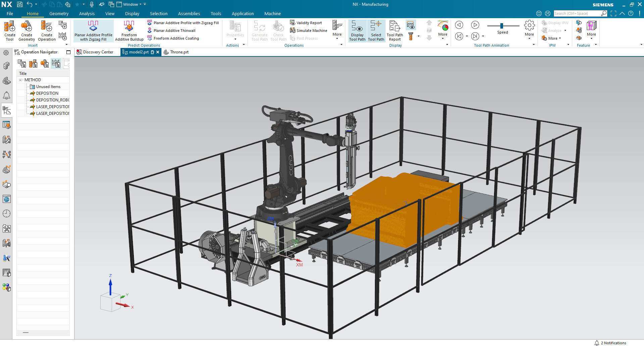Toggle Display Tool Path

click(357, 31)
